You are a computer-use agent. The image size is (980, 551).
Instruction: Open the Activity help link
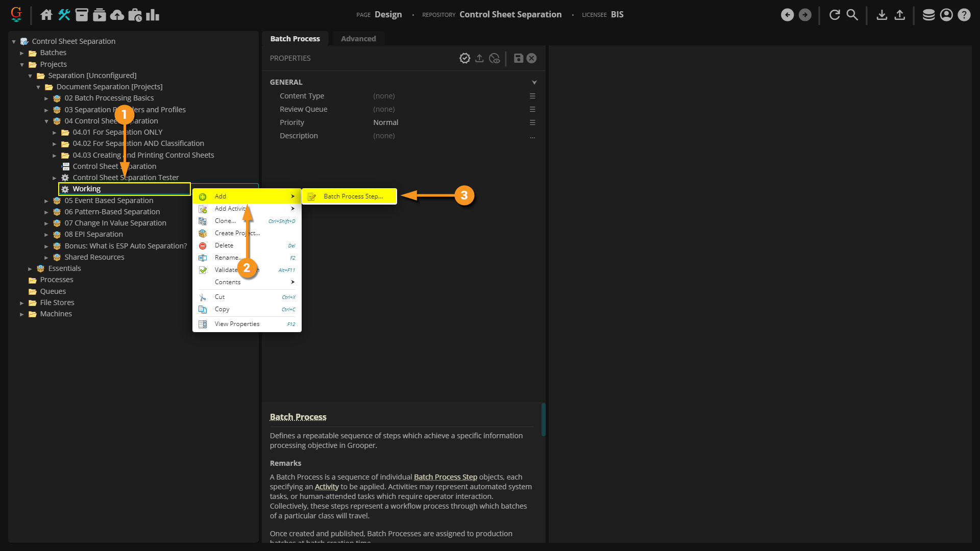[x=326, y=487]
